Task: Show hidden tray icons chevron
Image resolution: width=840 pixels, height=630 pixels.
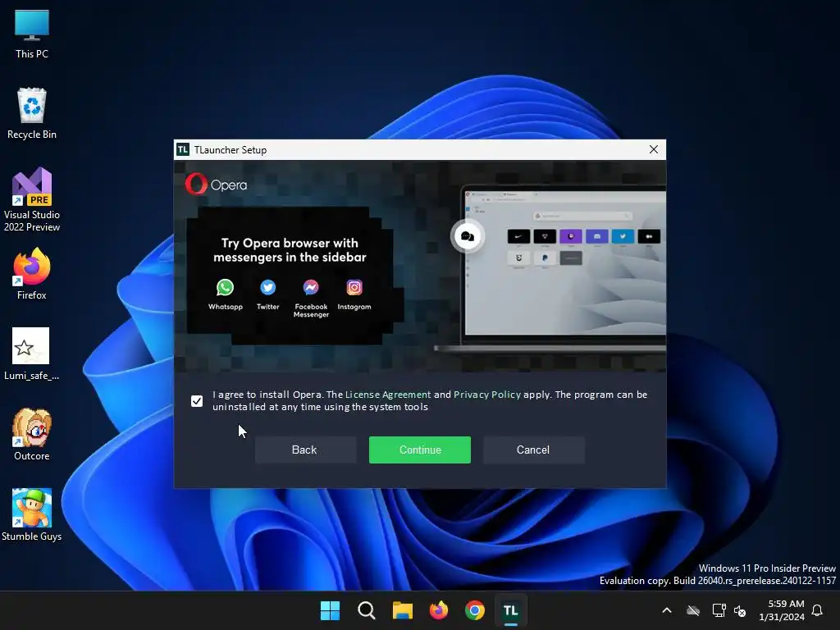Action: (667, 610)
